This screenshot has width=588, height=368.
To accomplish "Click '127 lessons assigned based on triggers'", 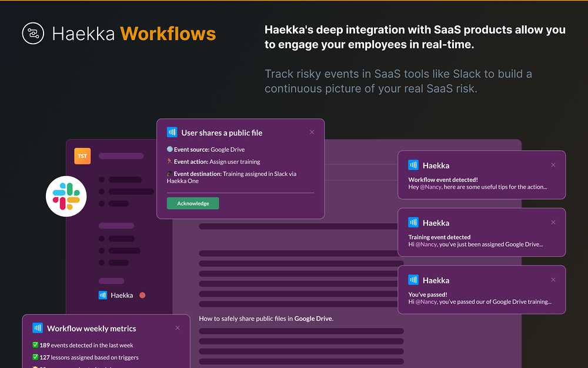I will (x=89, y=357).
